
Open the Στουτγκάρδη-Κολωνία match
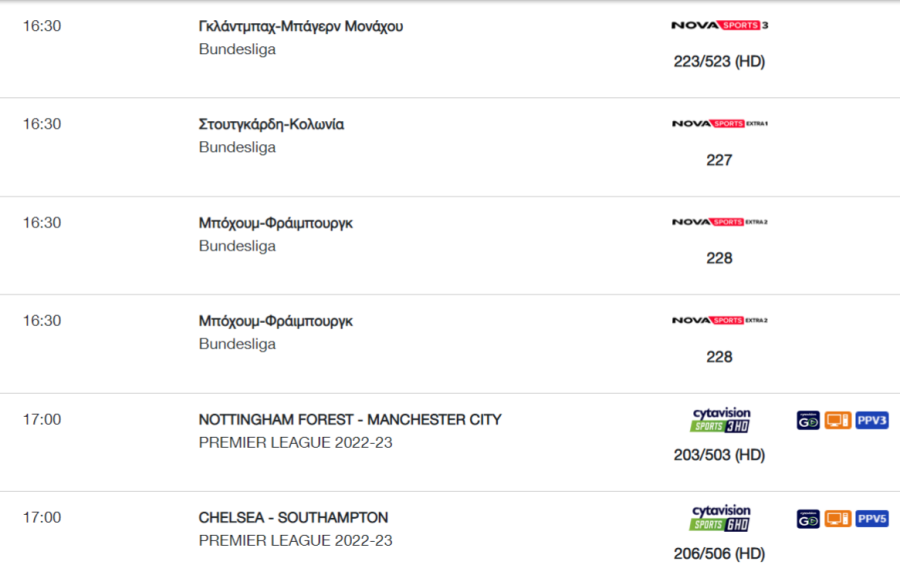[271, 125]
